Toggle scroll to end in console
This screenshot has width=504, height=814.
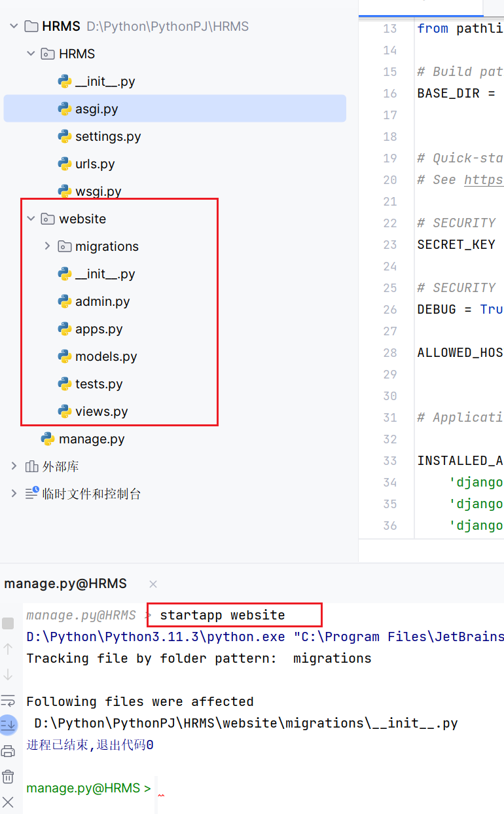[x=8, y=724]
